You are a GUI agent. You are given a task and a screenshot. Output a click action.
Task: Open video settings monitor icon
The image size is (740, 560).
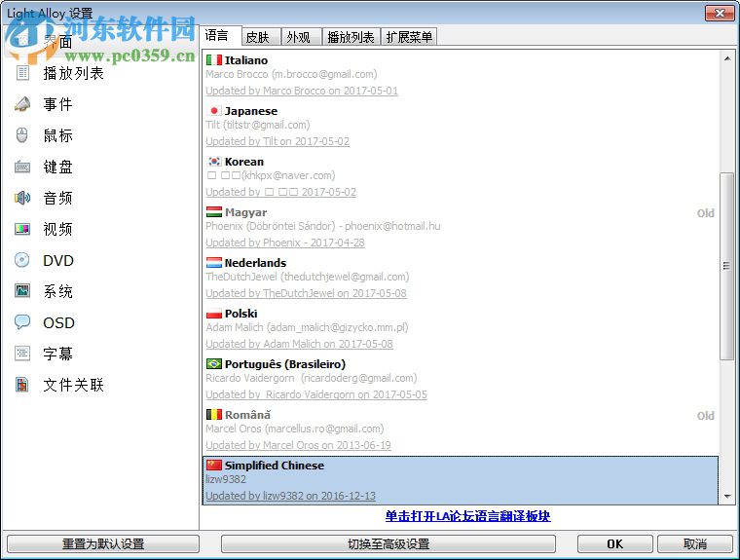click(x=22, y=229)
